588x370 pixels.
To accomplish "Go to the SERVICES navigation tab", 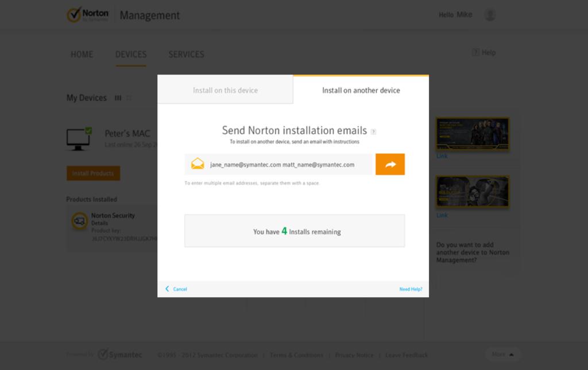I will 186,54.
